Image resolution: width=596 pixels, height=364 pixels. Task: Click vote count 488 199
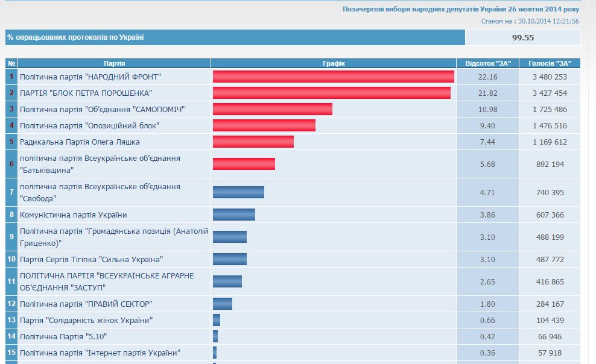tap(550, 237)
